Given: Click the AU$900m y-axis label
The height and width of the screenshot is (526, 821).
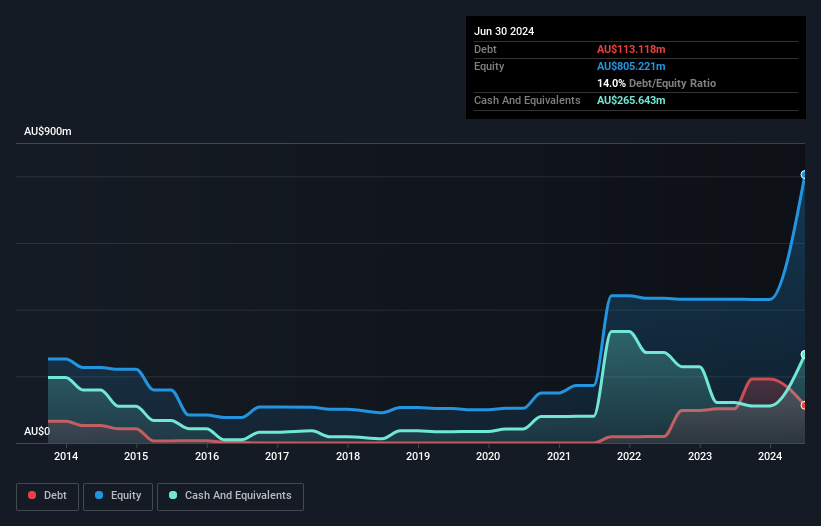Looking at the screenshot, I should pyautogui.click(x=48, y=131).
